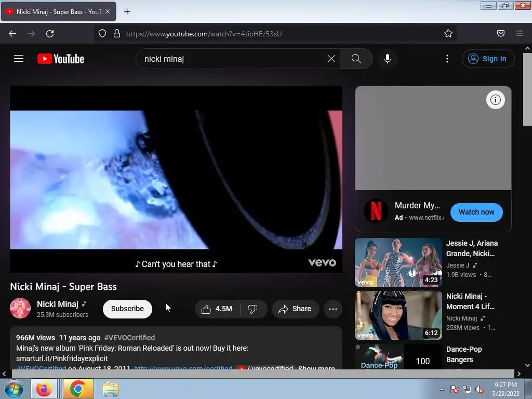The height and width of the screenshot is (399, 532).
Task: Open the taskbar clock 9:27 PM
Action: (x=506, y=389)
